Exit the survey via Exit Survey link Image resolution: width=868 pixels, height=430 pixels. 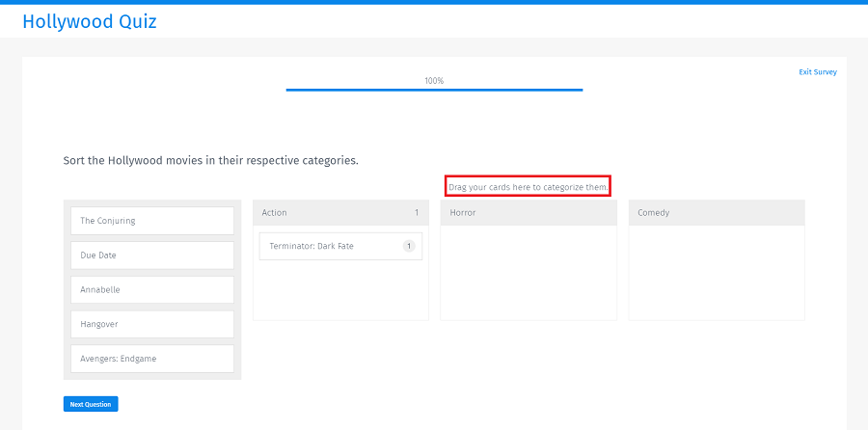(818, 72)
